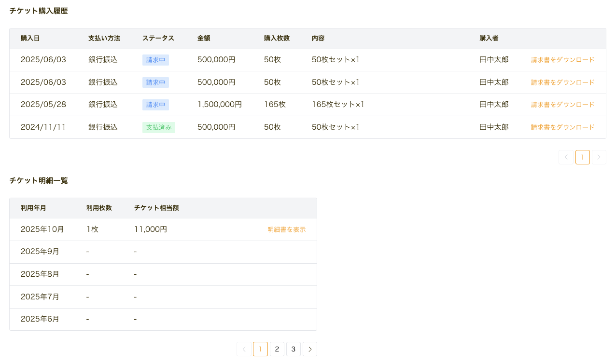Click the ステータス column header
Image resolution: width=616 pixels, height=364 pixels.
pos(158,38)
